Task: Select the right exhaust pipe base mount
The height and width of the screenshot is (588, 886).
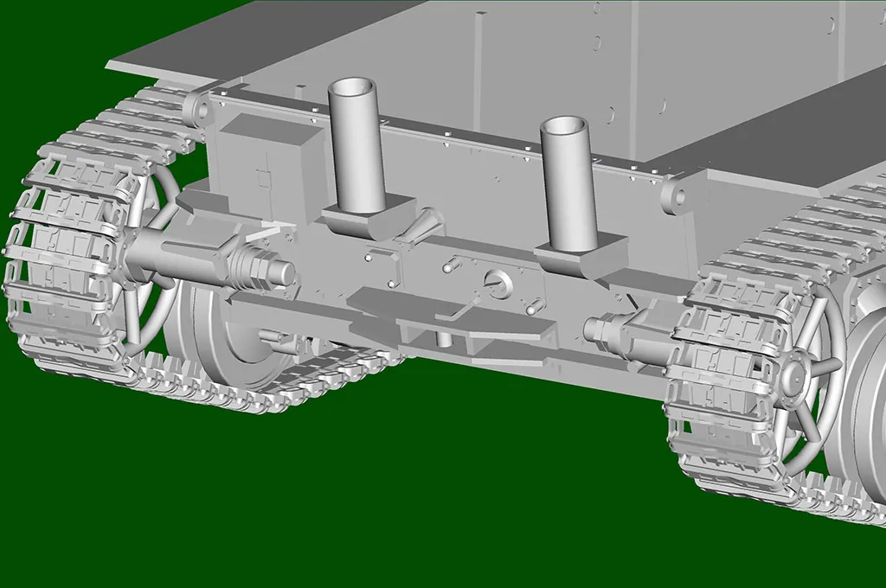Action: pyautogui.click(x=580, y=257)
